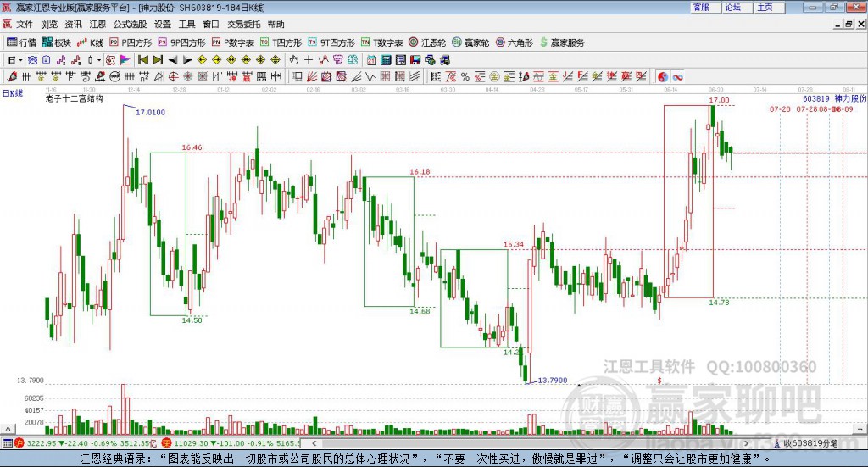Click the save diskette icon
The image size is (868, 467).
[x=415, y=60]
